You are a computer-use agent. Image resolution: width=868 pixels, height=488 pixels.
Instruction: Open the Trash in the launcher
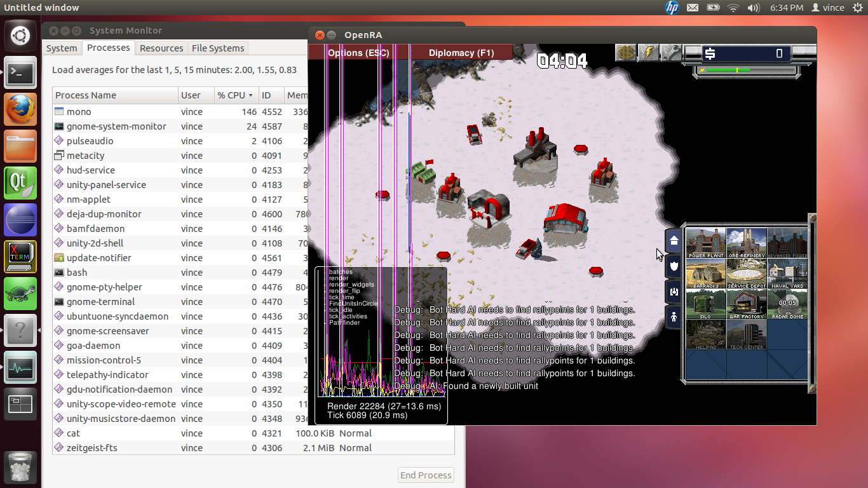pos(20,466)
